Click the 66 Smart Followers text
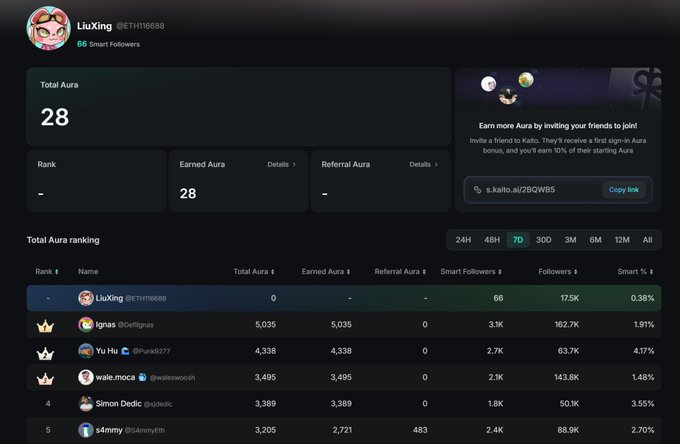Viewport: 680px width, 444px height. point(108,44)
